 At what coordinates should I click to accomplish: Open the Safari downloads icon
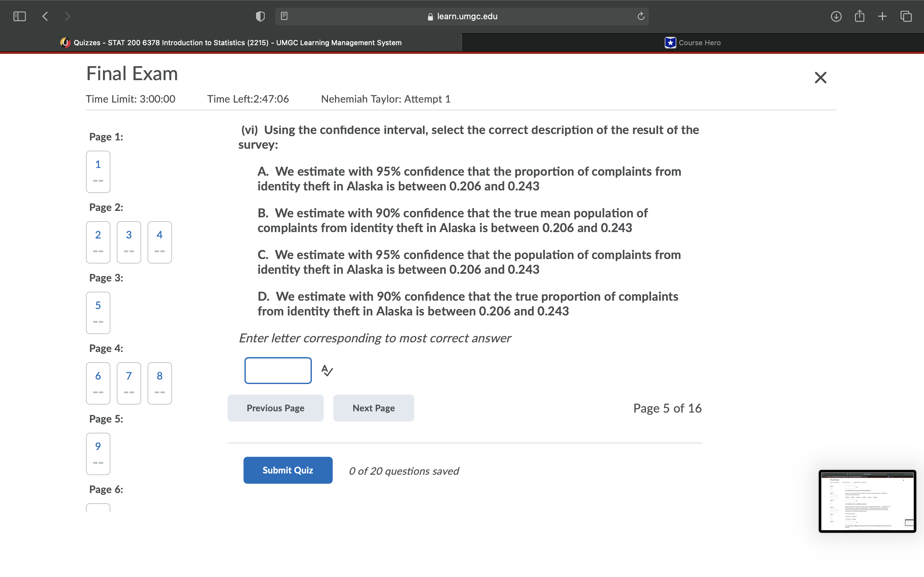[x=836, y=16]
